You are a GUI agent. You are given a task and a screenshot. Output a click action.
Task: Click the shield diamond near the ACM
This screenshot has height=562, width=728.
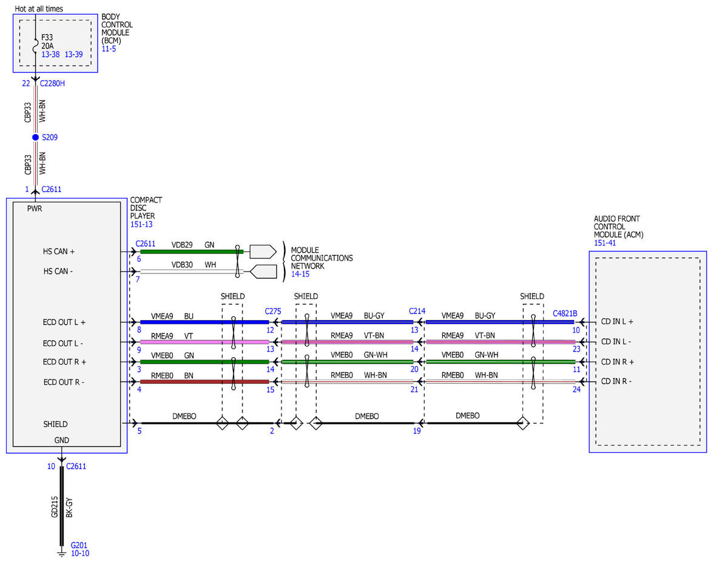pos(522,423)
